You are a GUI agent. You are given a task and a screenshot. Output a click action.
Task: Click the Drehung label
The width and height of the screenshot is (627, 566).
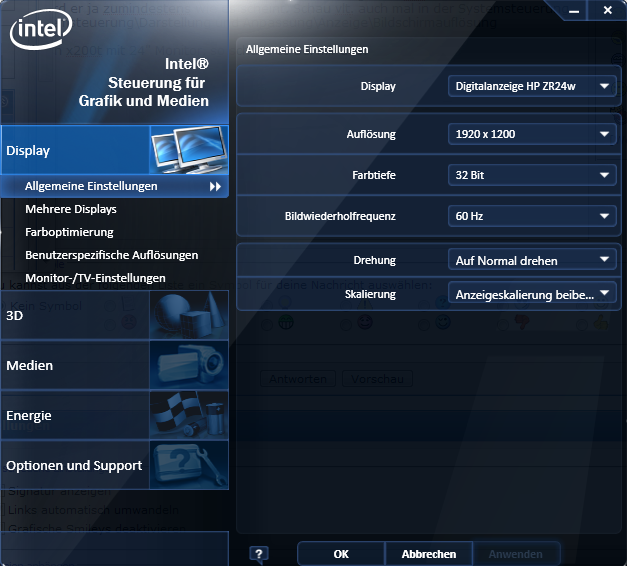(x=375, y=260)
